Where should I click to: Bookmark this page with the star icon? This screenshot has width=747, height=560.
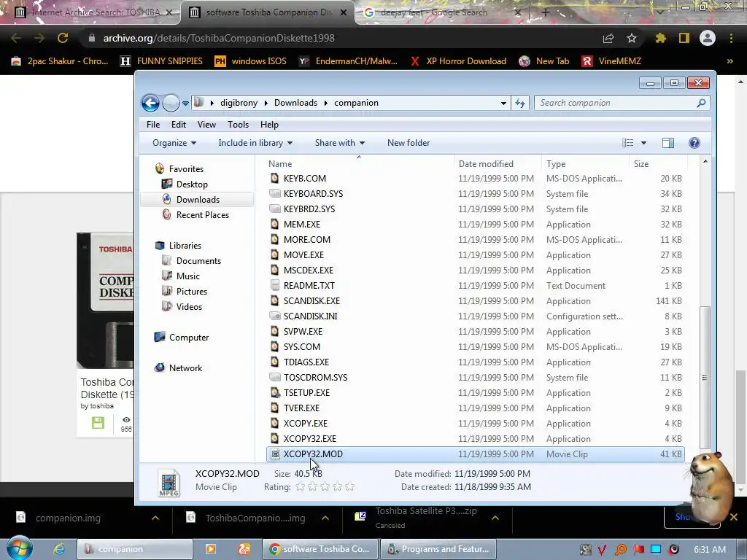[x=632, y=38]
